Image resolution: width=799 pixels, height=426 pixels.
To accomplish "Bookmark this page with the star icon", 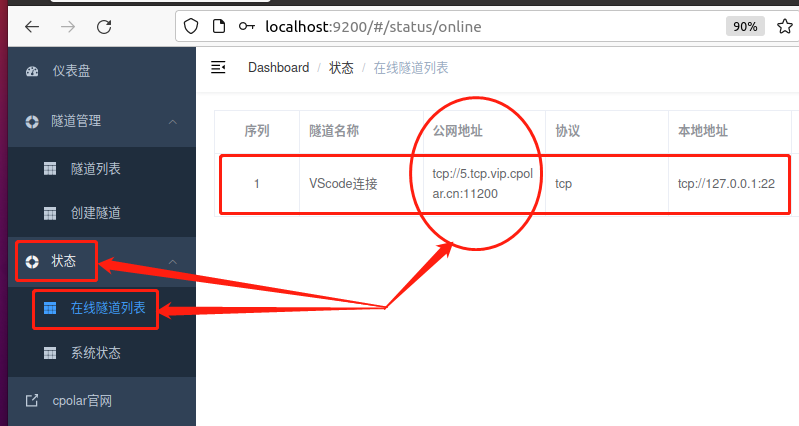I will [x=785, y=26].
